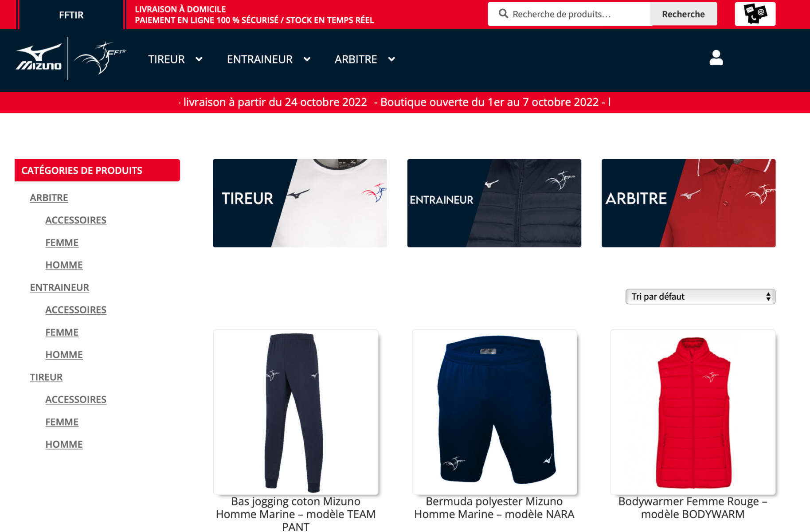Expand the ARBITRE menu chevron

click(x=391, y=59)
